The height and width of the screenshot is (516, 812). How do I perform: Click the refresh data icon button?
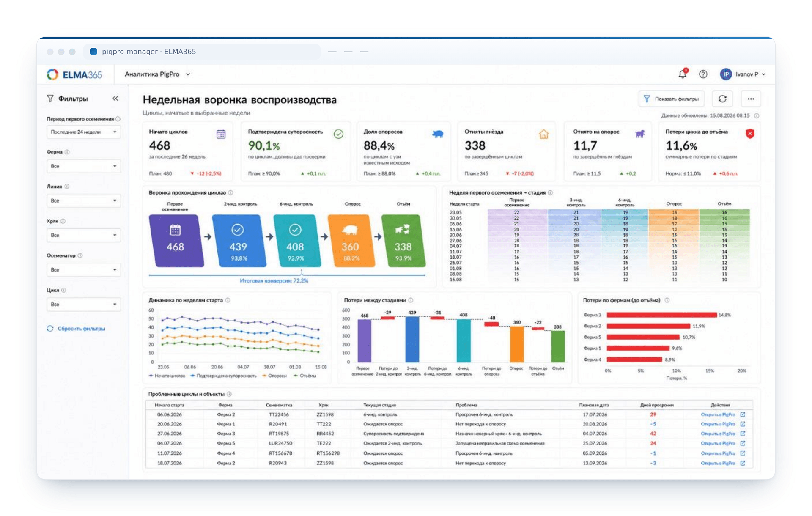click(x=722, y=99)
